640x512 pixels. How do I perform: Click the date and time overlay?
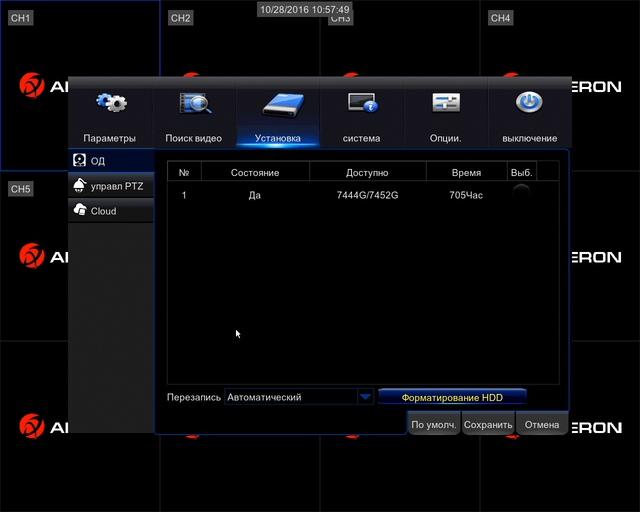(305, 9)
